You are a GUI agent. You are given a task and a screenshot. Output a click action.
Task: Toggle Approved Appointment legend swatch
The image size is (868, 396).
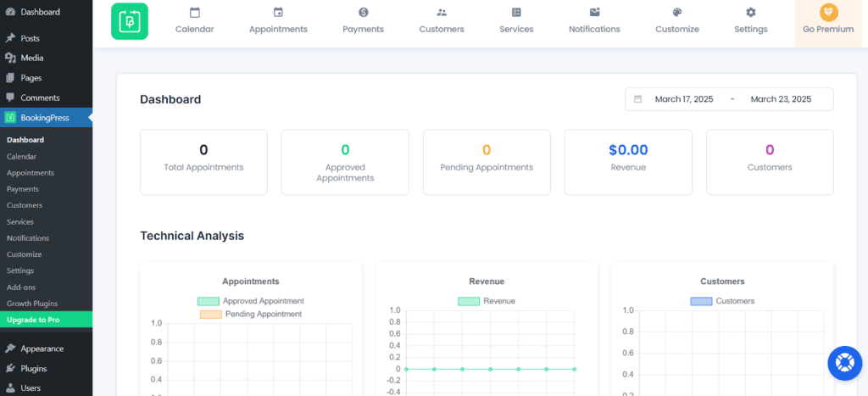[209, 301]
